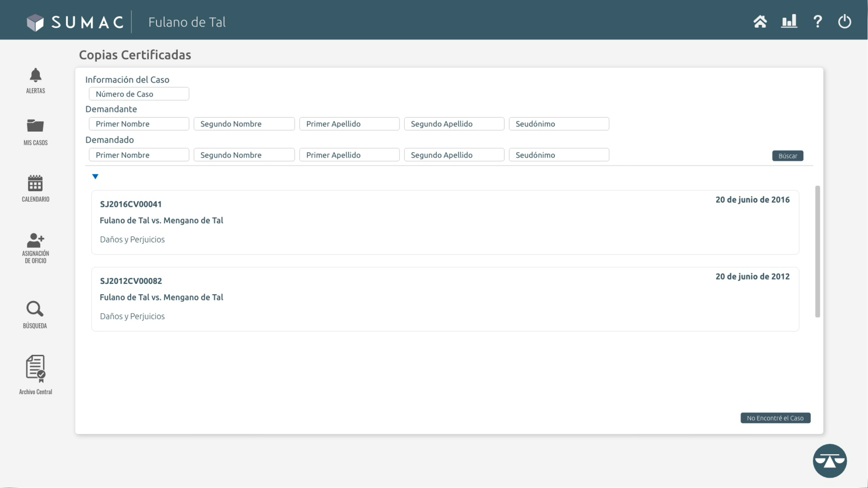Click the results list scrollbar
Screen dimensions: 868x488
point(817,251)
